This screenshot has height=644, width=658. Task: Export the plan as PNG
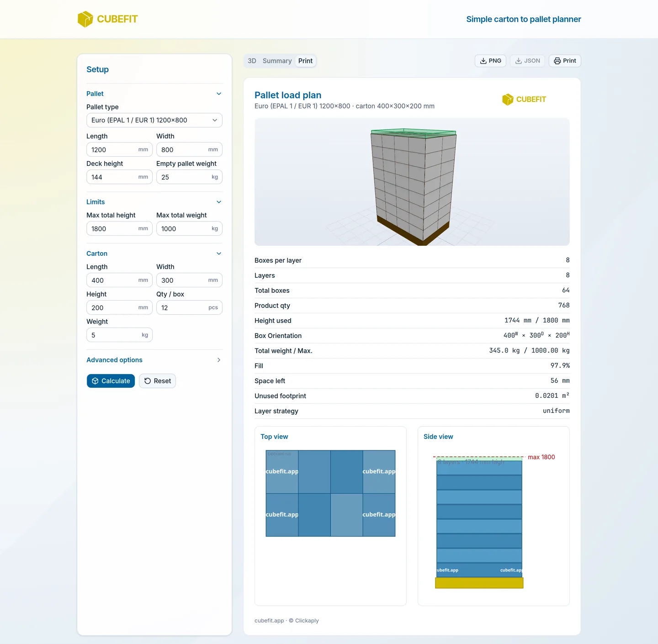pos(490,61)
